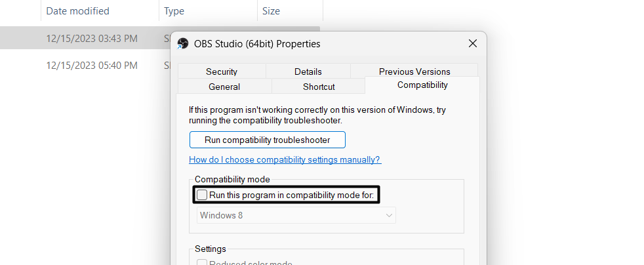Click the chevron arrow of Windows 8 combo box
The width and height of the screenshot is (644, 265).
tap(389, 215)
